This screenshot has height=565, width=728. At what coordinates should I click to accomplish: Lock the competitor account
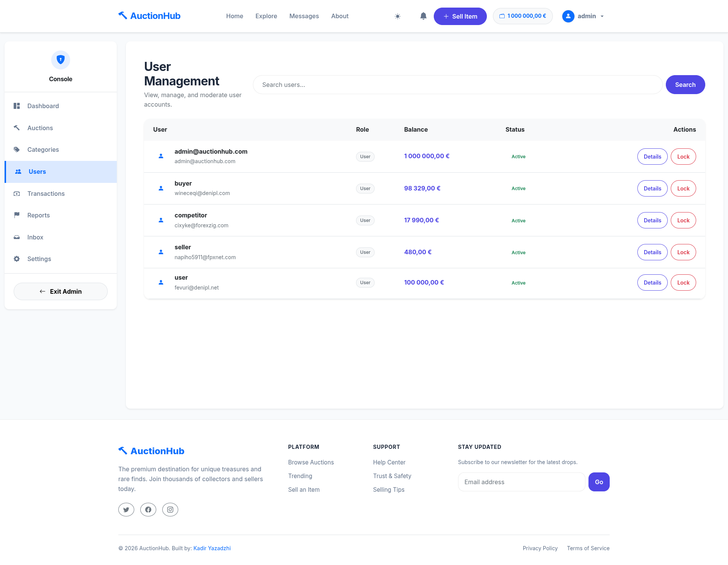(683, 220)
